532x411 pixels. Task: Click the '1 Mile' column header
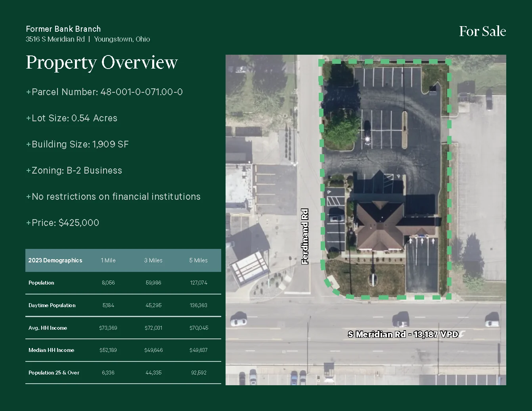108,260
